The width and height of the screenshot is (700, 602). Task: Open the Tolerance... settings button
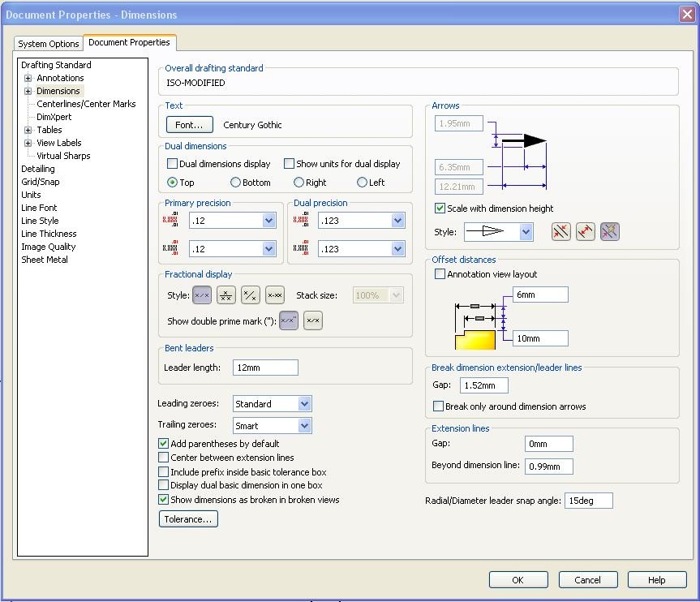[188, 519]
